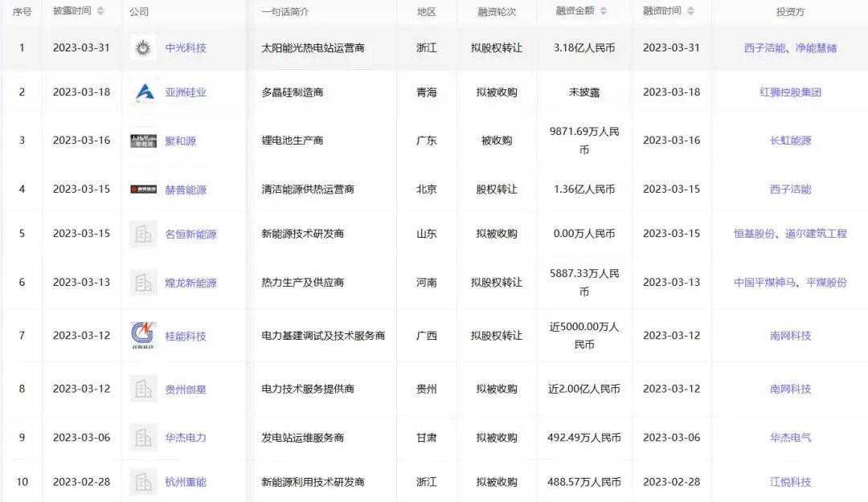868x502 pixels.
Task: Select the 地区 column header
Action: 426,11
